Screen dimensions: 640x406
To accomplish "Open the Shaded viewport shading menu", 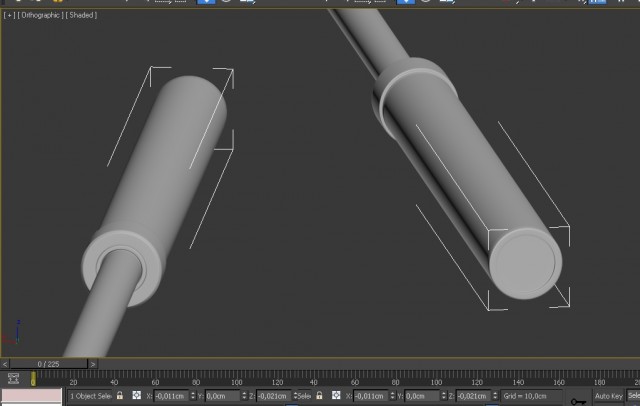I will (x=81, y=15).
